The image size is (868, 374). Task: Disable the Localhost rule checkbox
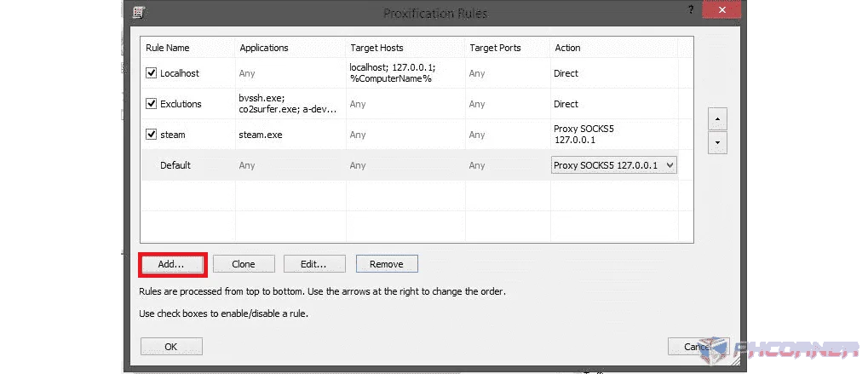(x=151, y=73)
